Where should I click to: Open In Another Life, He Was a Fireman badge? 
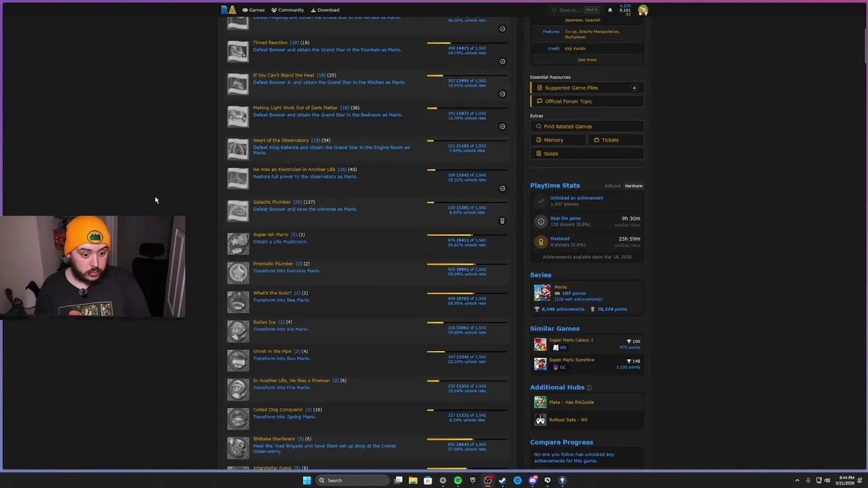click(x=237, y=389)
